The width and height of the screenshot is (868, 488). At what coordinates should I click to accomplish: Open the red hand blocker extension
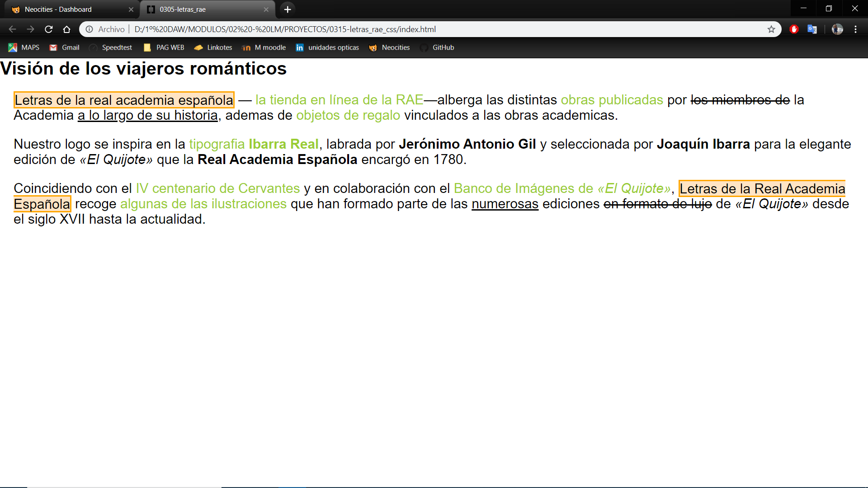[x=794, y=29]
